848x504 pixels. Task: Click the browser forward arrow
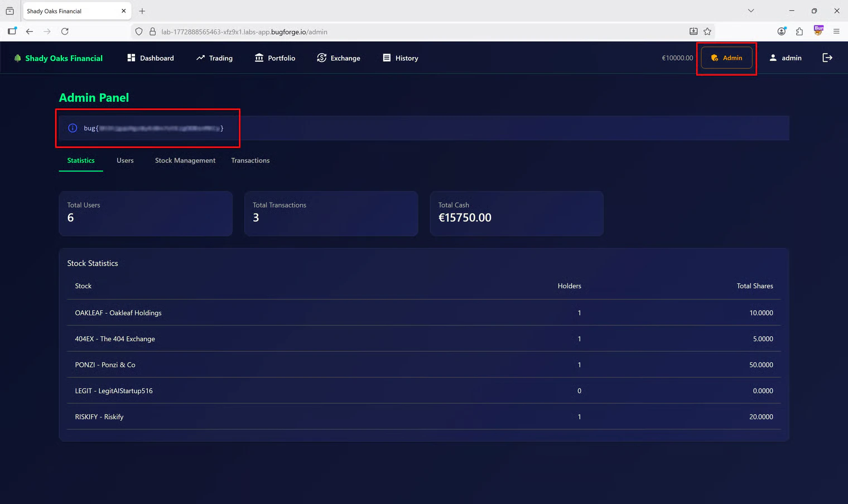47,32
